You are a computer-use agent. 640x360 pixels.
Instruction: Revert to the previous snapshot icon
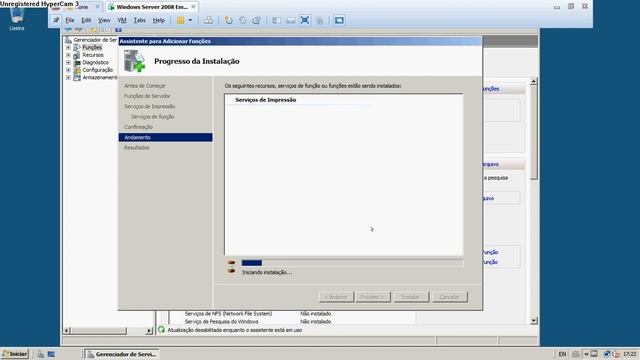[242, 20]
